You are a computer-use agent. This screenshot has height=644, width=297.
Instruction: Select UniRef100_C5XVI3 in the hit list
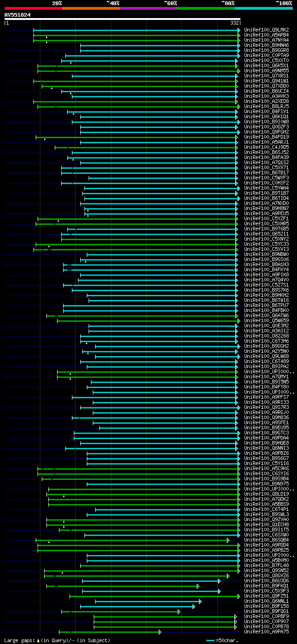[x=266, y=249]
